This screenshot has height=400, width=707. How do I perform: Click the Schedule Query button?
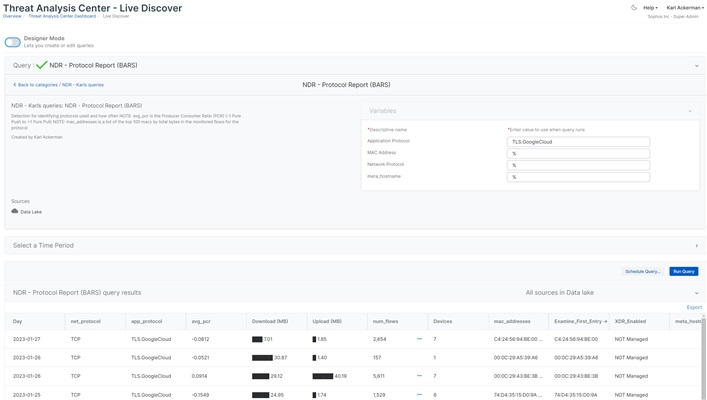(642, 271)
